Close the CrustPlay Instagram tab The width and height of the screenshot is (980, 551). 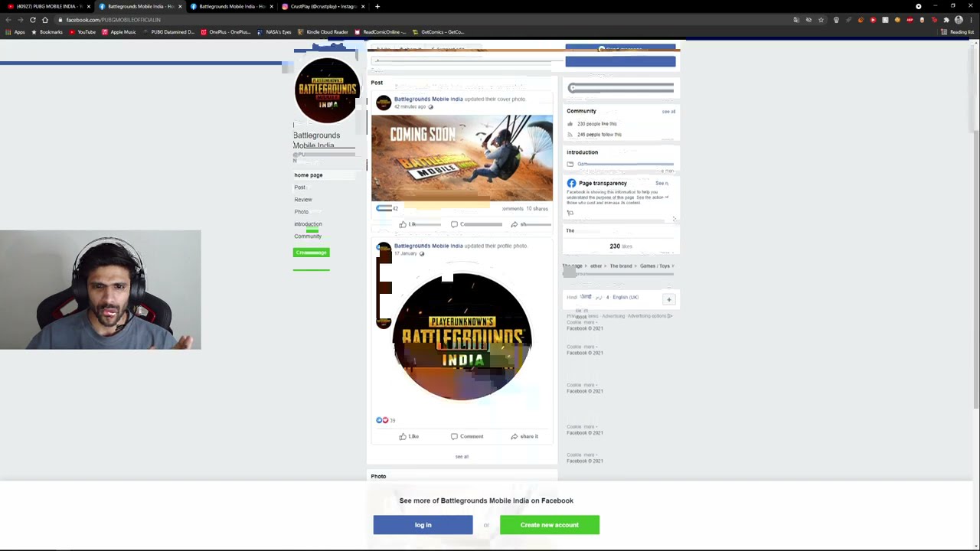pyautogui.click(x=362, y=6)
